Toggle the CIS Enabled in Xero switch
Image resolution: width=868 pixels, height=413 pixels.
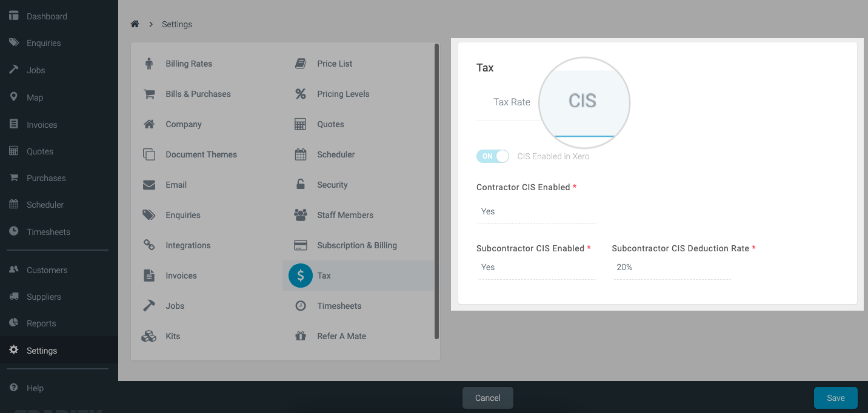tap(492, 156)
